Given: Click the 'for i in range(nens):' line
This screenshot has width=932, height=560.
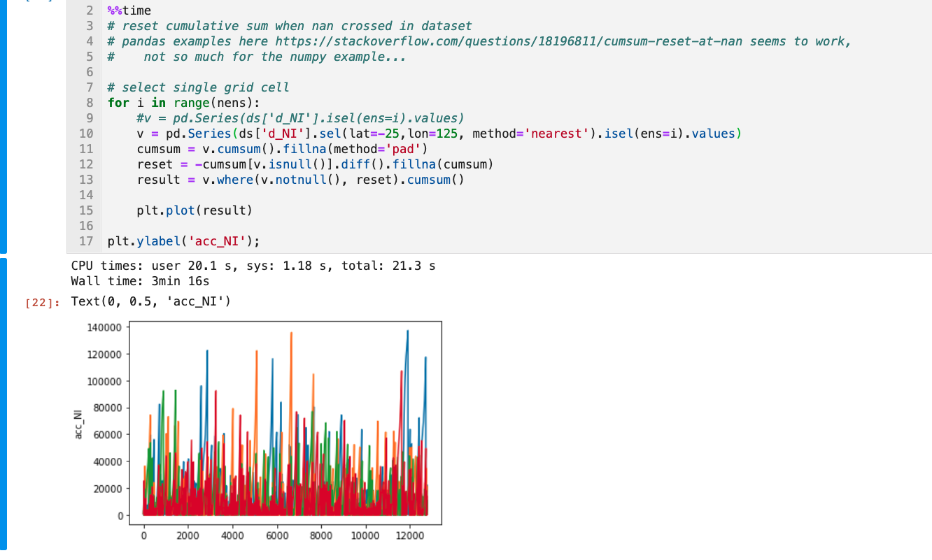Looking at the screenshot, I should tap(184, 103).
